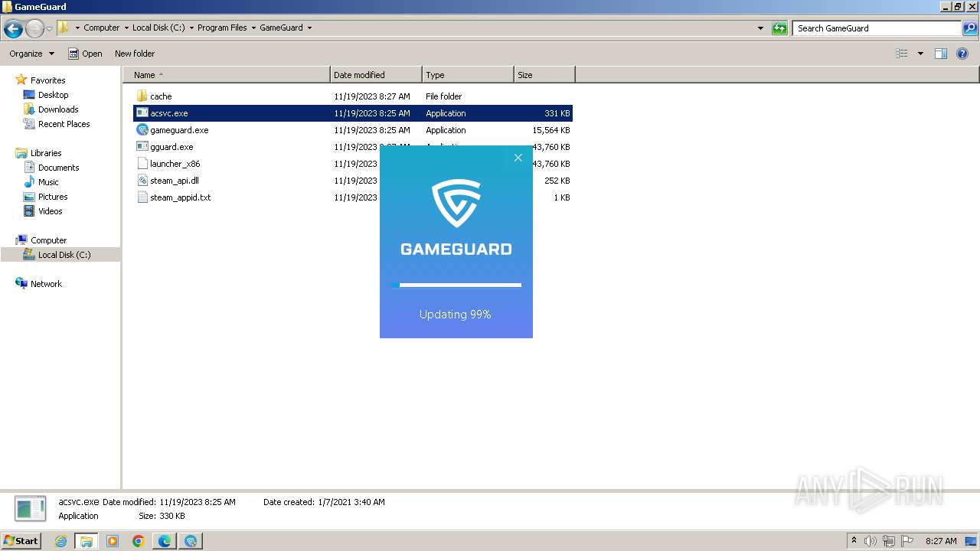Select gameguard.exe file icon

click(x=142, y=130)
